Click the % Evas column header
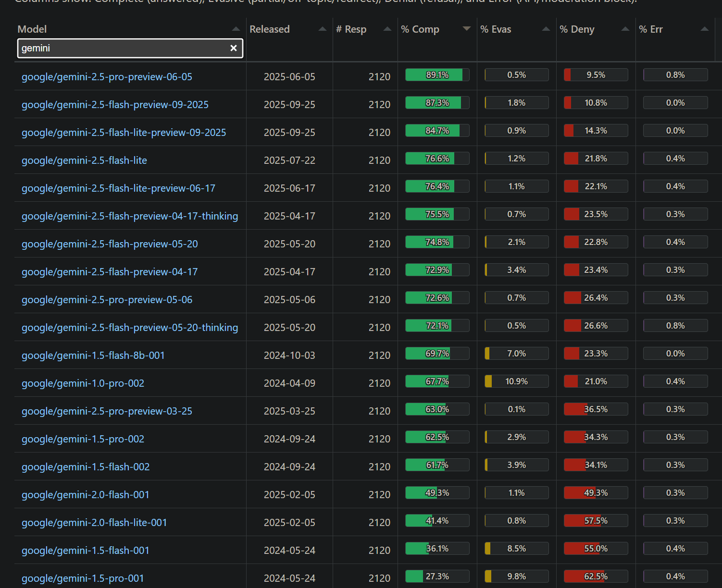The height and width of the screenshot is (588, 722). click(x=496, y=29)
